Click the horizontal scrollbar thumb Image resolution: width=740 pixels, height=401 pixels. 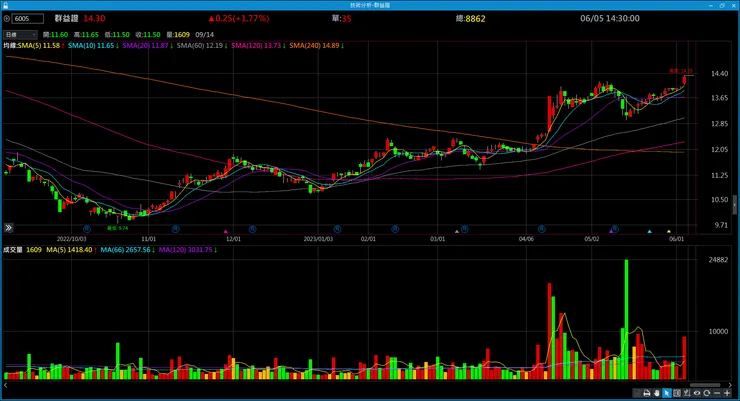point(705,385)
